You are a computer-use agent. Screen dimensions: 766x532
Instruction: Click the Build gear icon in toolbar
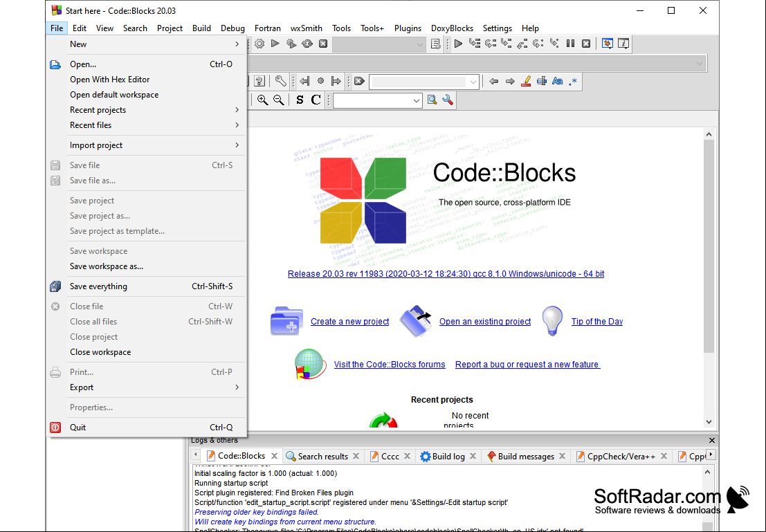click(x=259, y=44)
